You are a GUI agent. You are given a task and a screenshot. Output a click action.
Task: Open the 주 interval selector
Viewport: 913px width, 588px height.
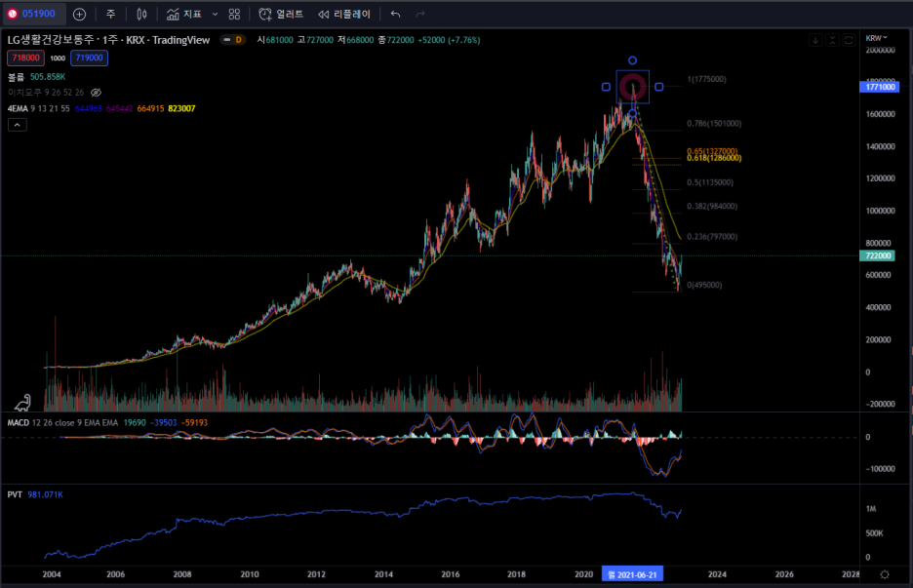(x=110, y=14)
